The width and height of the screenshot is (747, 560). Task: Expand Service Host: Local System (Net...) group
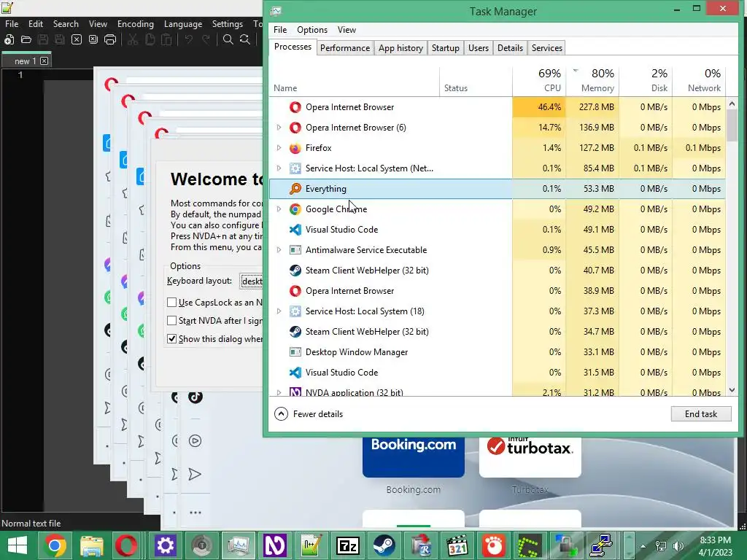[279, 168]
